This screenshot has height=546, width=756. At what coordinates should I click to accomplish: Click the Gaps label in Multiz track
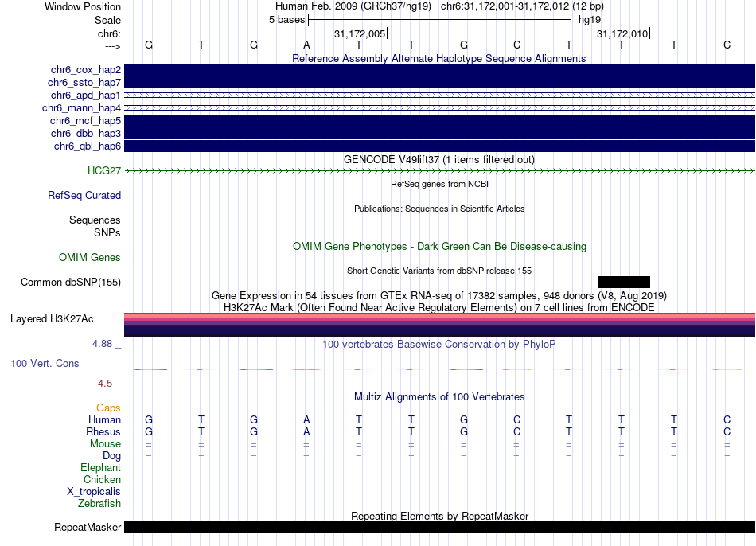[x=108, y=408]
